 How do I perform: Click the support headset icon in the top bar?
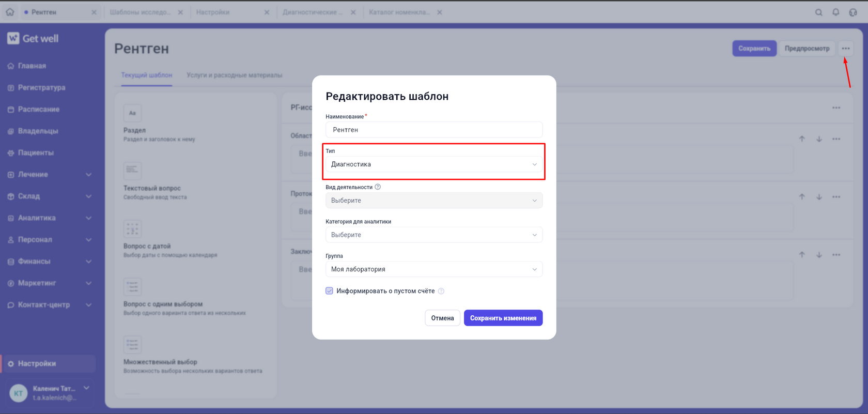853,12
